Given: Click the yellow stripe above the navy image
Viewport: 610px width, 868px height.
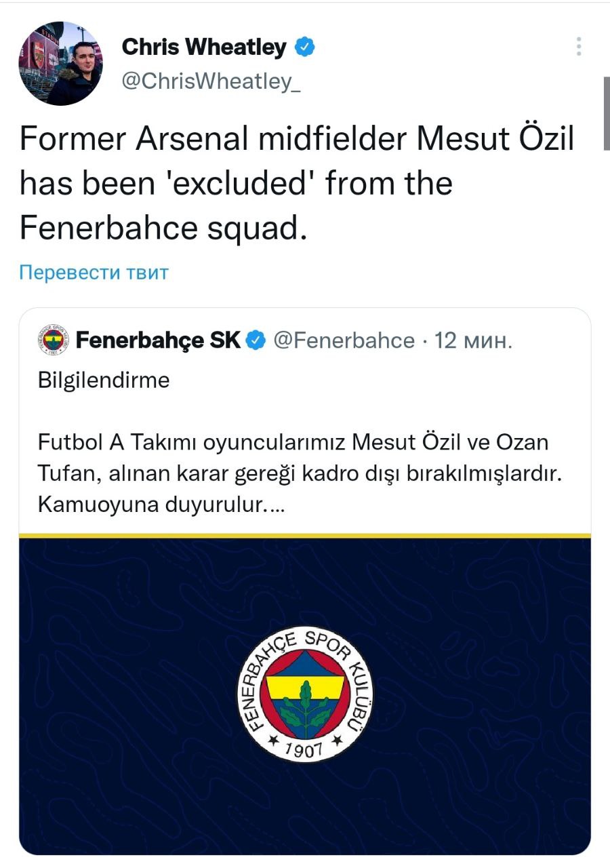Looking at the screenshot, I should point(305,536).
